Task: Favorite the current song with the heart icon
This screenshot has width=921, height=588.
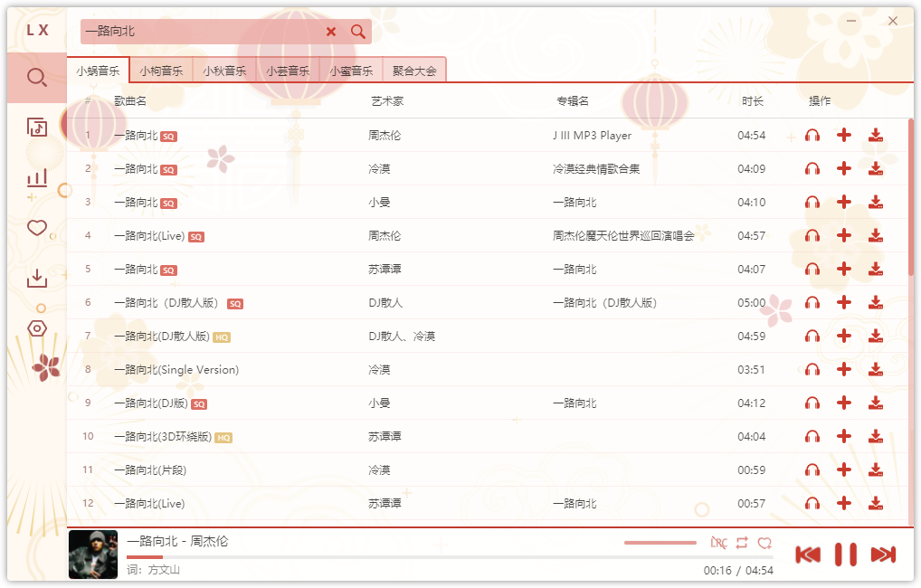Action: click(766, 543)
